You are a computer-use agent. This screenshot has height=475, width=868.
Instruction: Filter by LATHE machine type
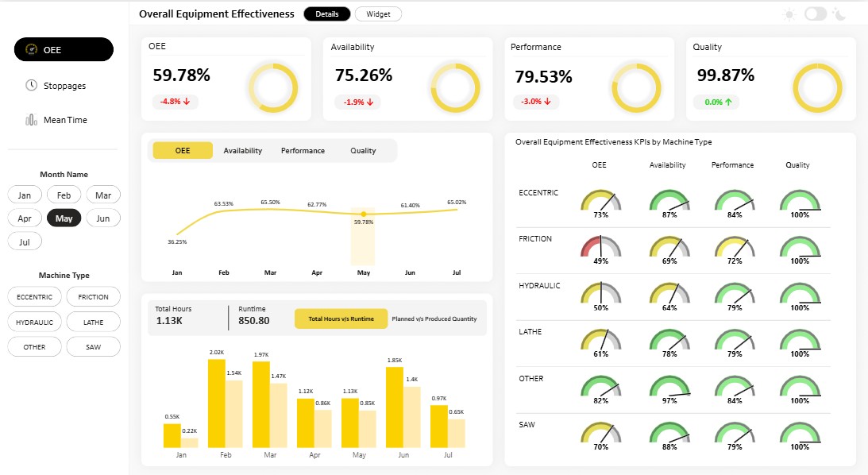93,322
